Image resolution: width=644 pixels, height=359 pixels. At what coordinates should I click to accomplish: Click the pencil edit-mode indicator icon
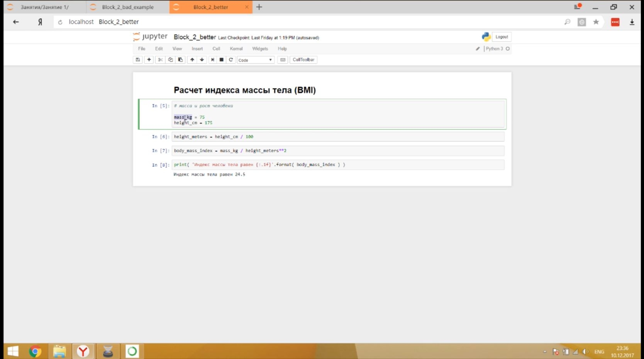tap(478, 49)
